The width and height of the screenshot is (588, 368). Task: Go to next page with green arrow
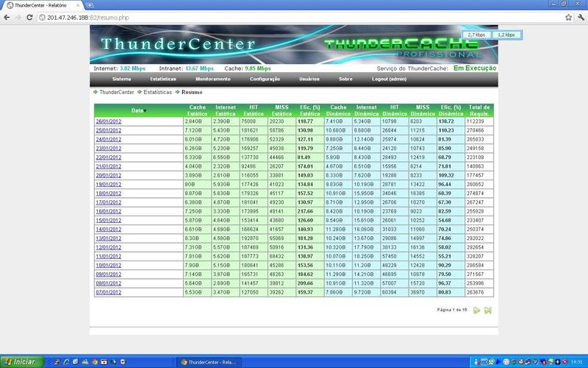click(476, 310)
